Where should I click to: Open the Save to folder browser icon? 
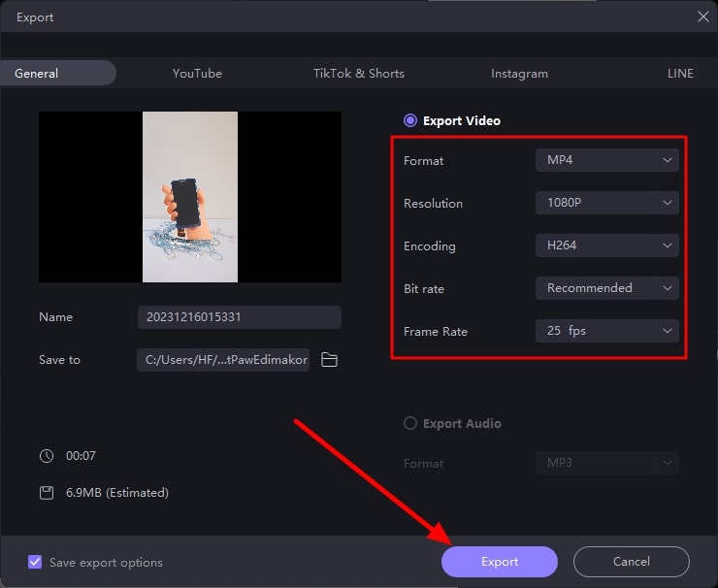pos(329,360)
